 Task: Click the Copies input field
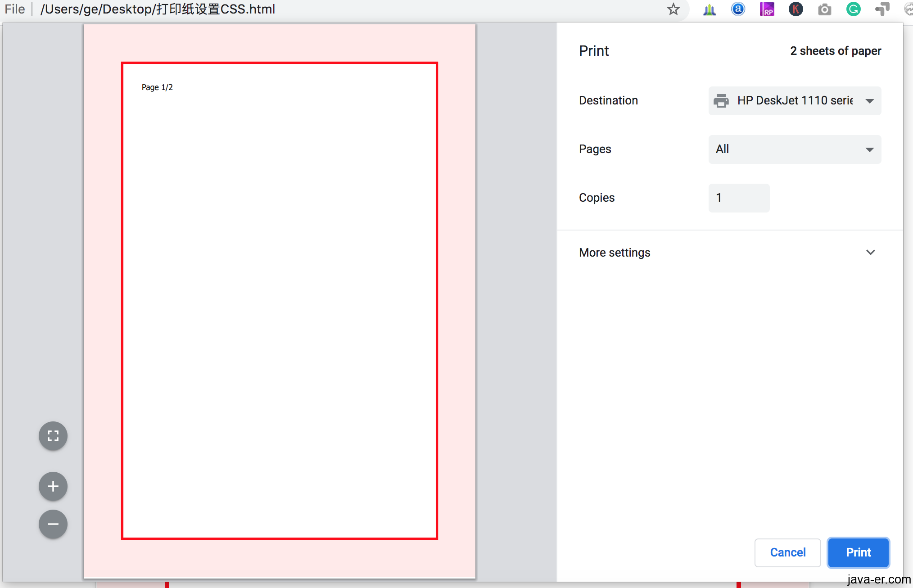point(738,198)
